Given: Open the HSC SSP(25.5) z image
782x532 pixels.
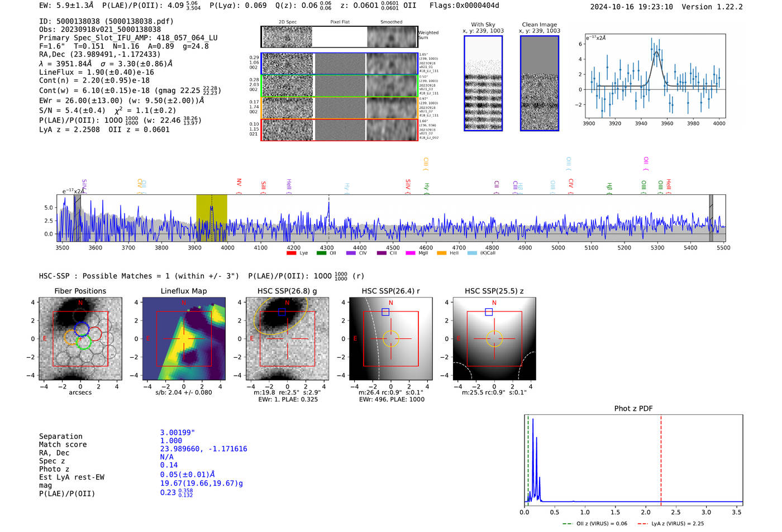Looking at the screenshot, I should pyautogui.click(x=494, y=339).
